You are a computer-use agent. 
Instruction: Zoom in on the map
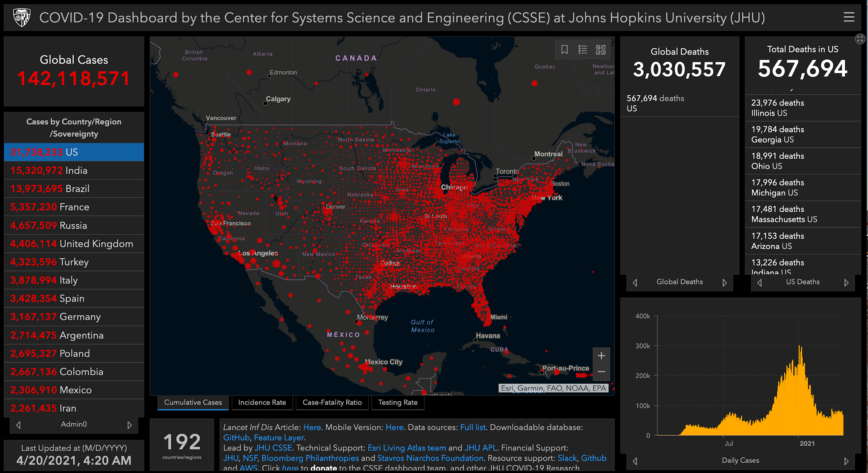[x=601, y=356]
